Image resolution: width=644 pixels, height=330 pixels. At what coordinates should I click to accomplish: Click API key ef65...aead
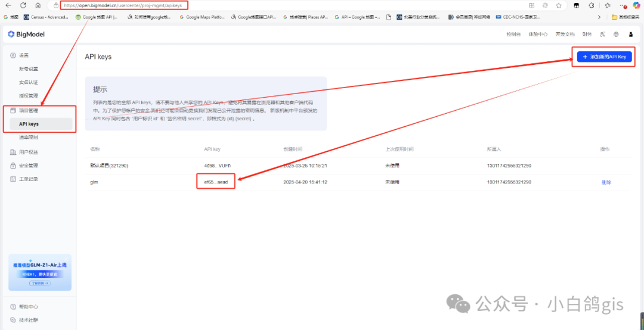tap(216, 182)
